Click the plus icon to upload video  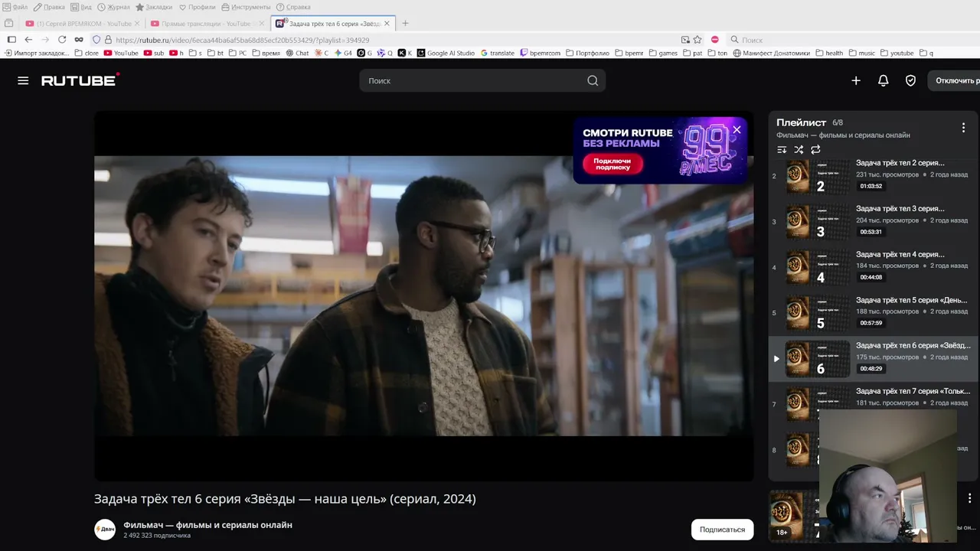856,80
